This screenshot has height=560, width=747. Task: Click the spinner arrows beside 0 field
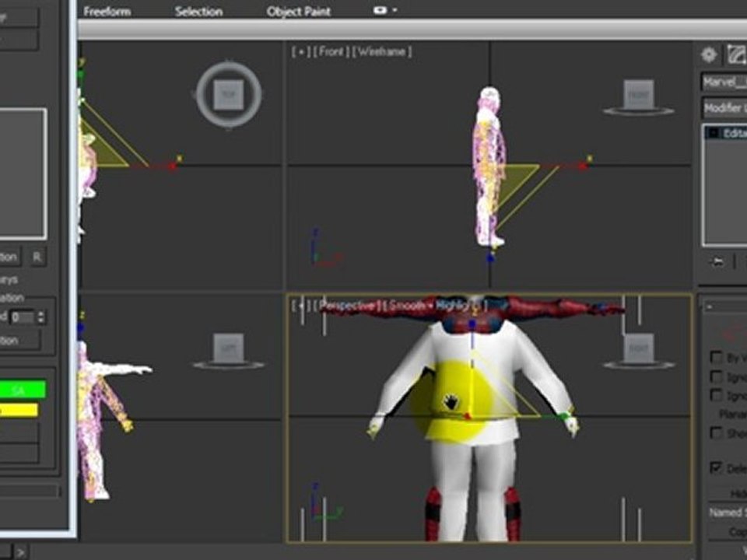point(41,317)
